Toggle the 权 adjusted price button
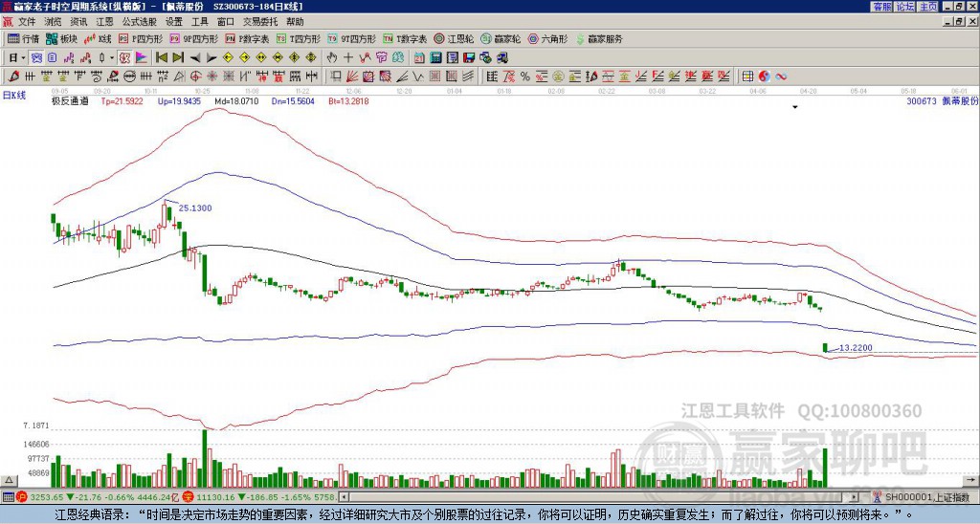980x524 pixels. [125, 57]
